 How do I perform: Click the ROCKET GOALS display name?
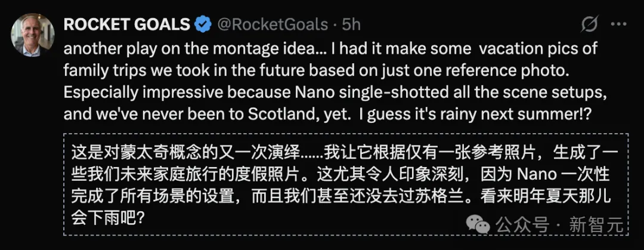127,24
